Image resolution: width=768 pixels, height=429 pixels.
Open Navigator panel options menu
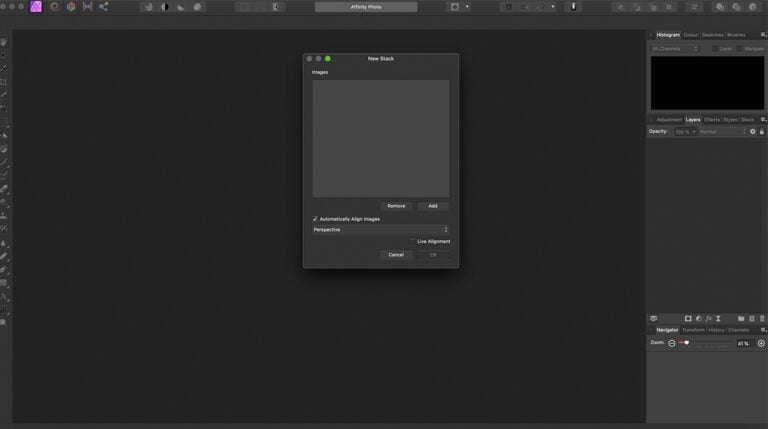763,330
